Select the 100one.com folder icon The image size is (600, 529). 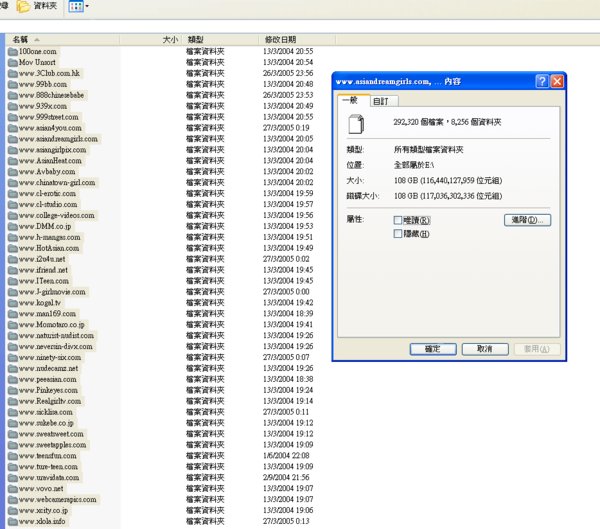pos(13,51)
